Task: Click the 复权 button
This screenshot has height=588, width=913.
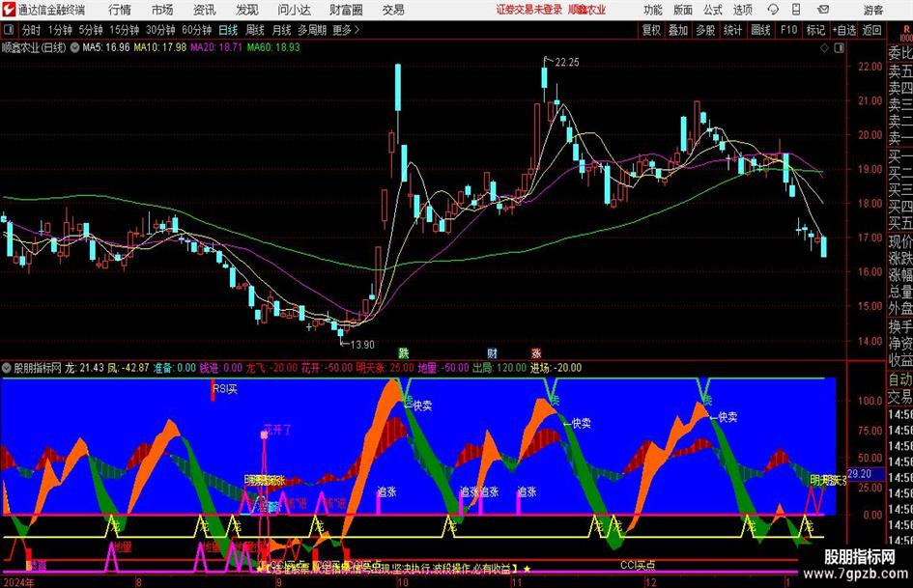Action: [651, 30]
